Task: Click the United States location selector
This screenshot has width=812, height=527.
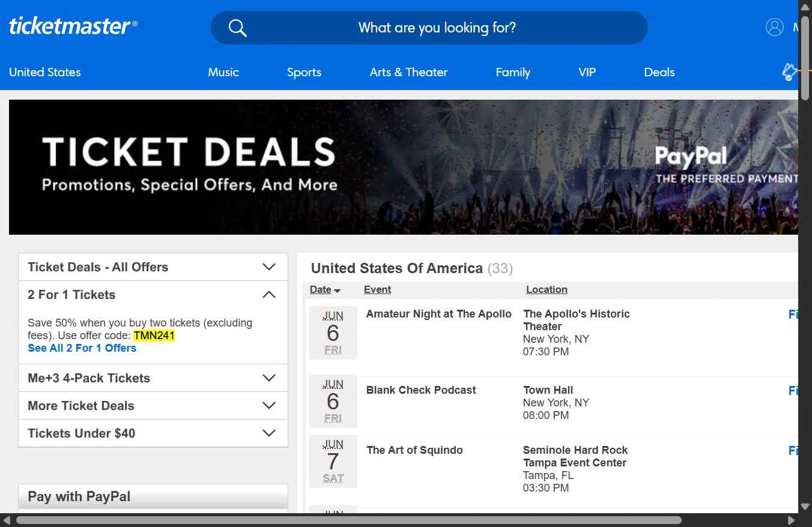Action: (x=45, y=72)
